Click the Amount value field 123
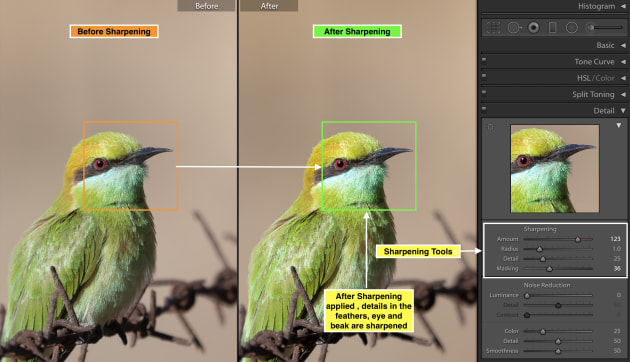The image size is (630, 362). (x=615, y=239)
